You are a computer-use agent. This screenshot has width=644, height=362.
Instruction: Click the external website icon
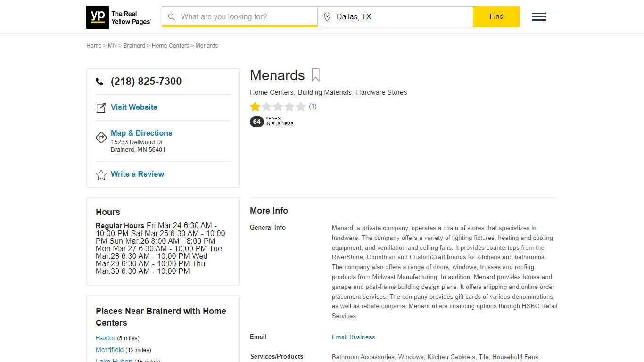(x=101, y=108)
